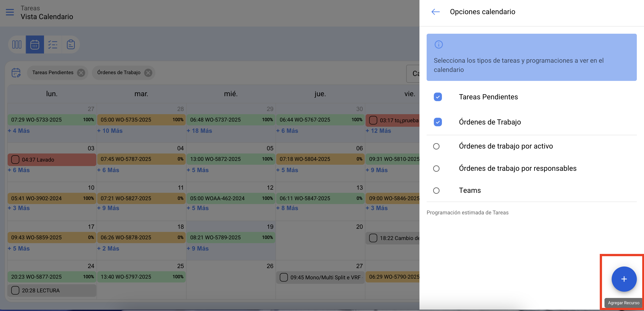
Task: Tick the checkbox on 04:37 Lavado task
Action: click(15, 159)
